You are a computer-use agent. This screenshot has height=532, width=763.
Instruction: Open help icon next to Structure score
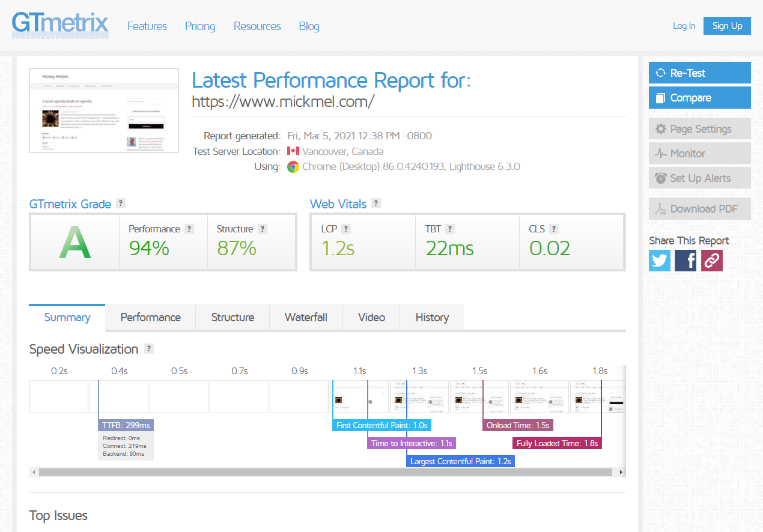(x=263, y=229)
